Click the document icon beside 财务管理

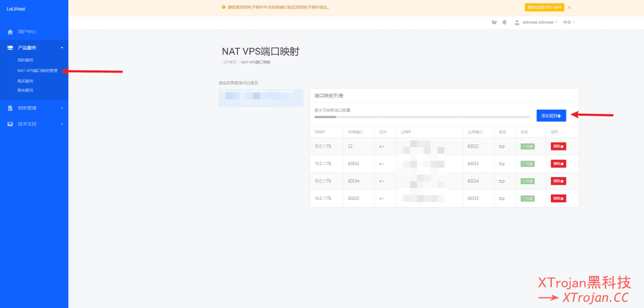point(10,108)
